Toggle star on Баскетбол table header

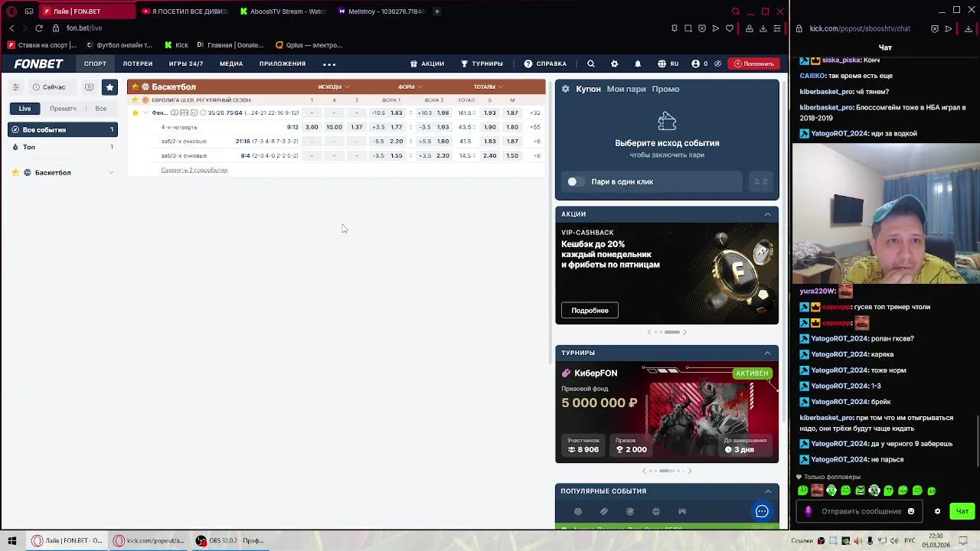click(x=135, y=87)
